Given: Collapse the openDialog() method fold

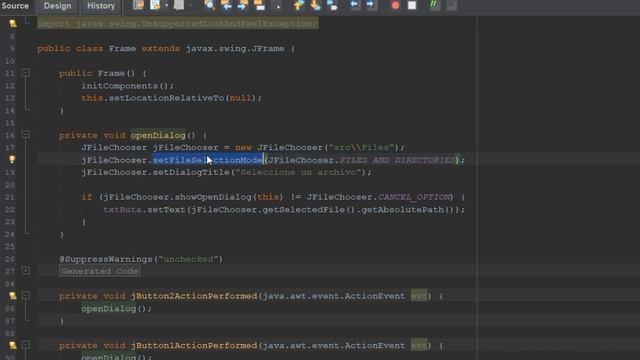Looking at the screenshot, I should pos(26,134).
